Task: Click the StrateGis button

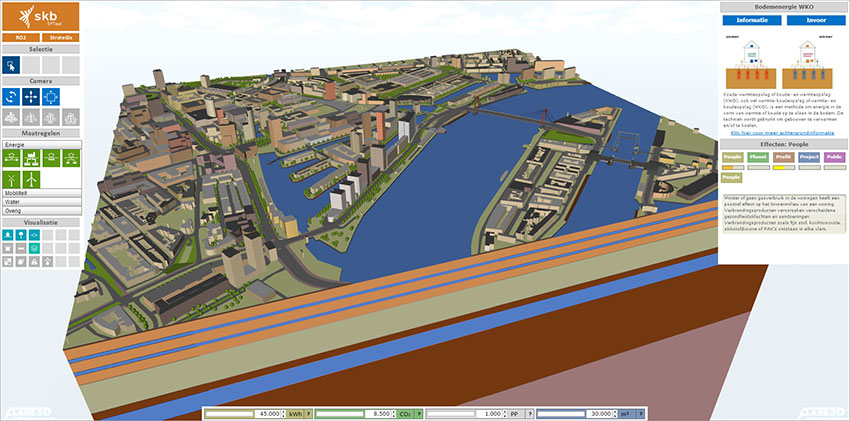Action: [x=61, y=37]
